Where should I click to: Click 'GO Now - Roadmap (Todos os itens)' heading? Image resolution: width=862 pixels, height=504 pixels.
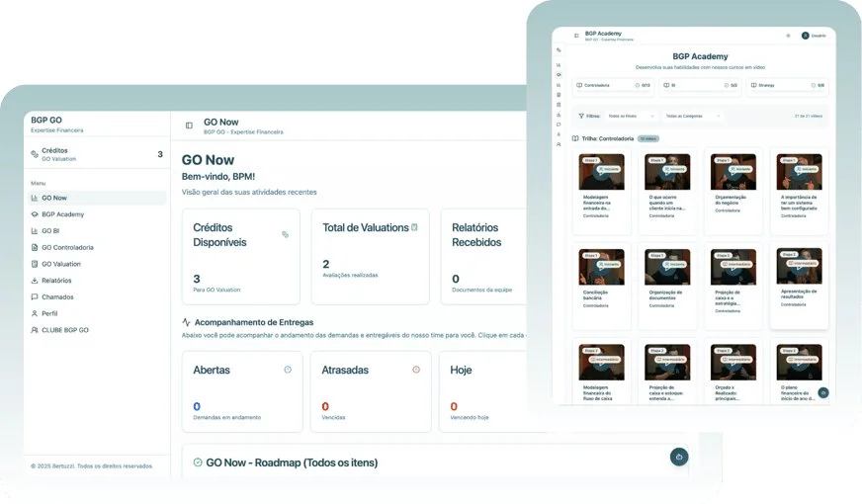(x=292, y=462)
